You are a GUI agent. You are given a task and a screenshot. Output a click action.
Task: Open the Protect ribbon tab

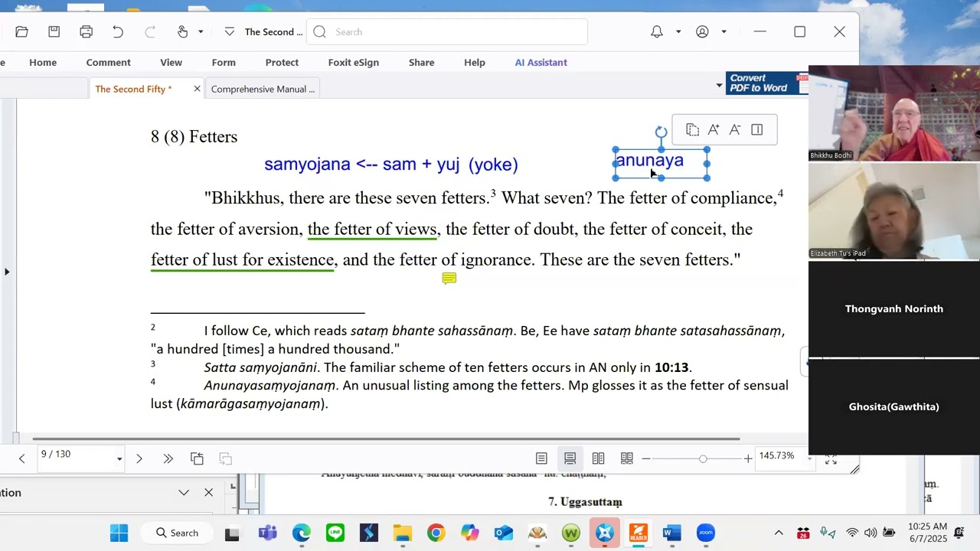pyautogui.click(x=282, y=62)
